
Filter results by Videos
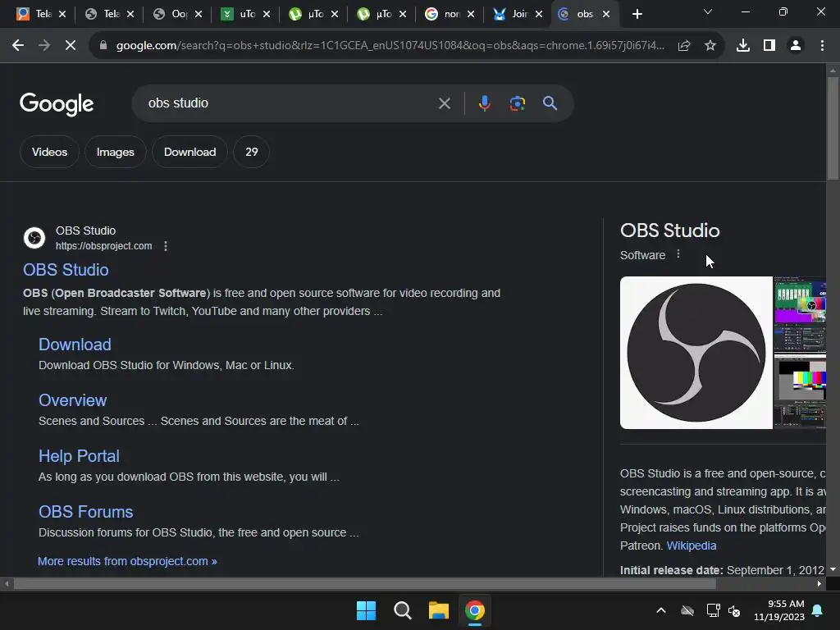tap(49, 152)
